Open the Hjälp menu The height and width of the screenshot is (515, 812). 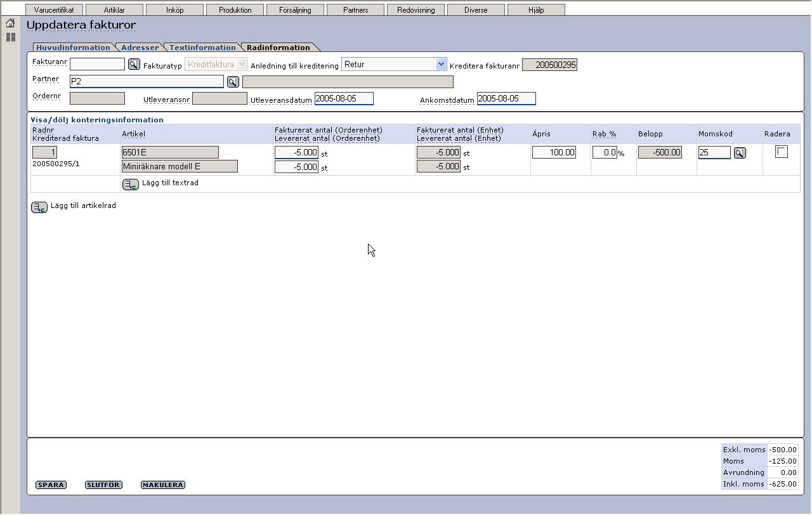pyautogui.click(x=536, y=10)
